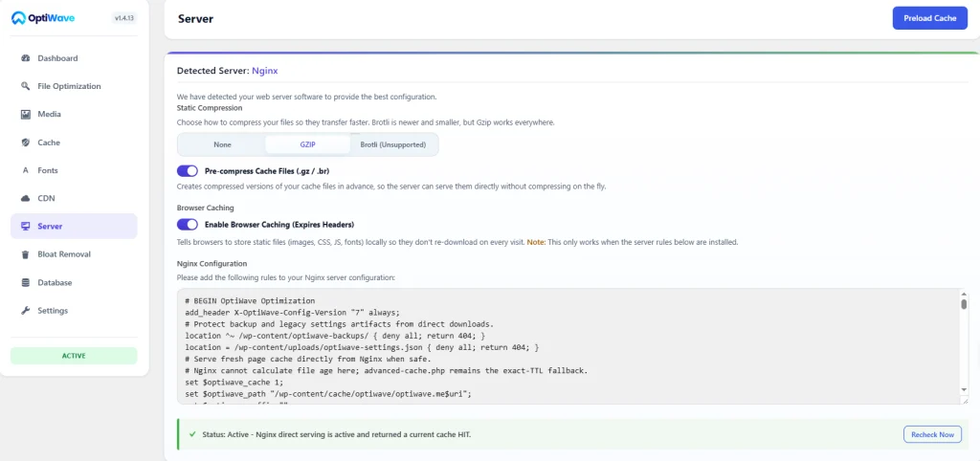Click the Dashboard gauge icon

click(x=26, y=58)
